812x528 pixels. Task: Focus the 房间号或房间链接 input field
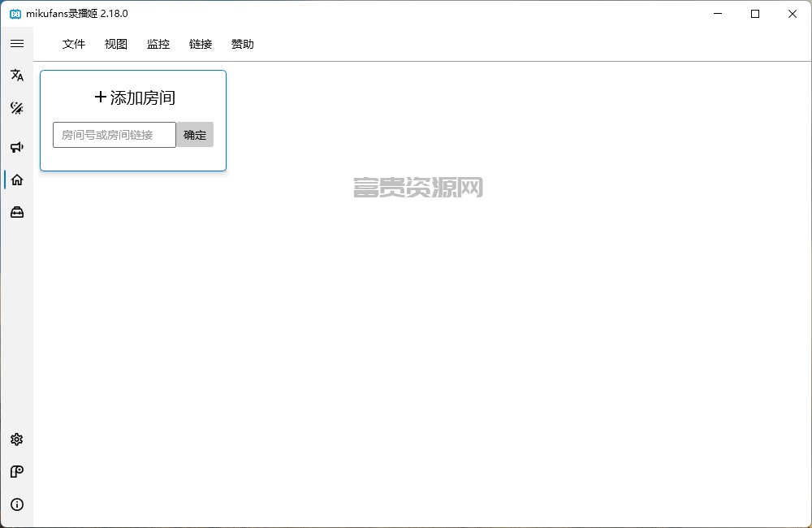[114, 135]
